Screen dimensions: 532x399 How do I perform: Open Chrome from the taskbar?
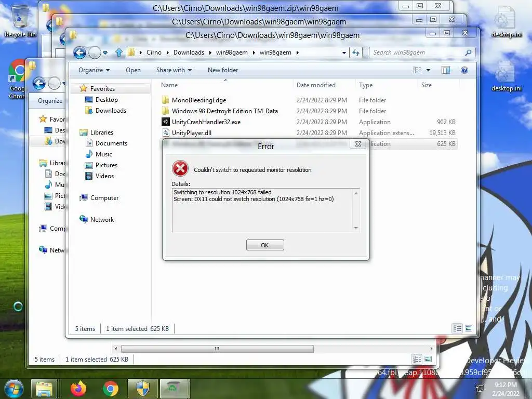point(111,389)
